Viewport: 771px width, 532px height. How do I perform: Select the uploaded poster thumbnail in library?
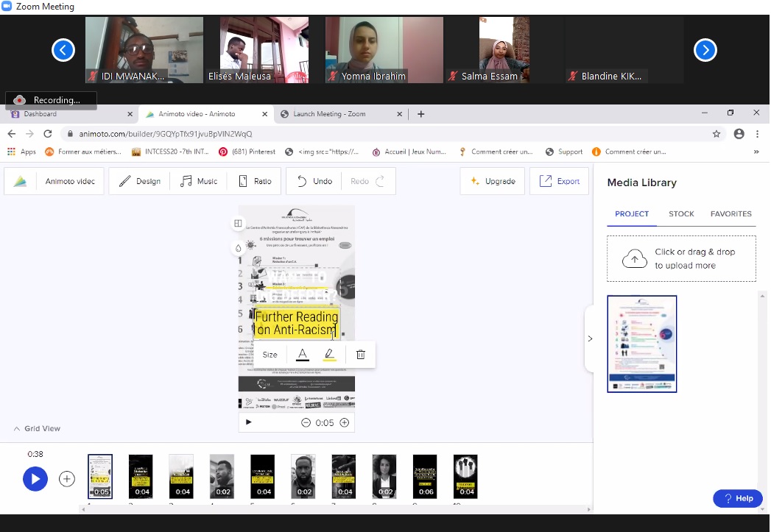point(641,344)
